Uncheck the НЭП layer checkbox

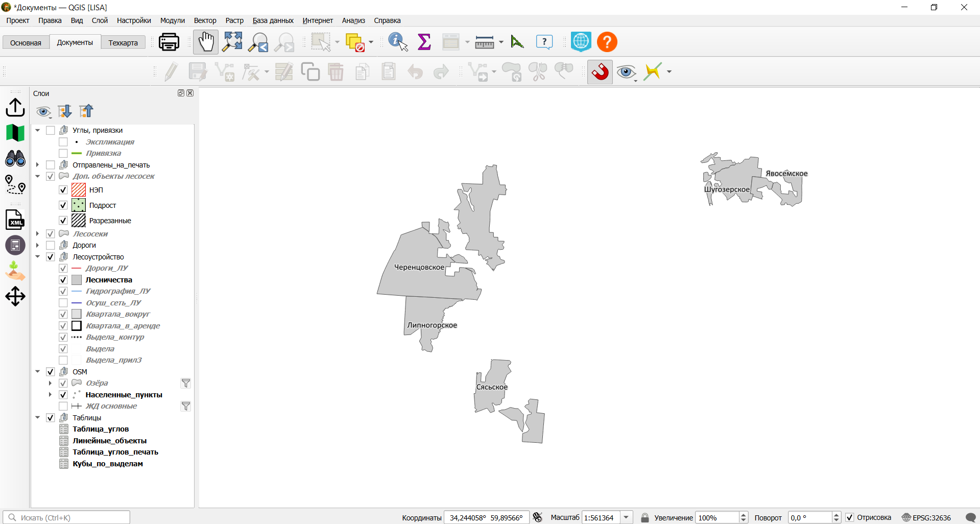pyautogui.click(x=63, y=190)
